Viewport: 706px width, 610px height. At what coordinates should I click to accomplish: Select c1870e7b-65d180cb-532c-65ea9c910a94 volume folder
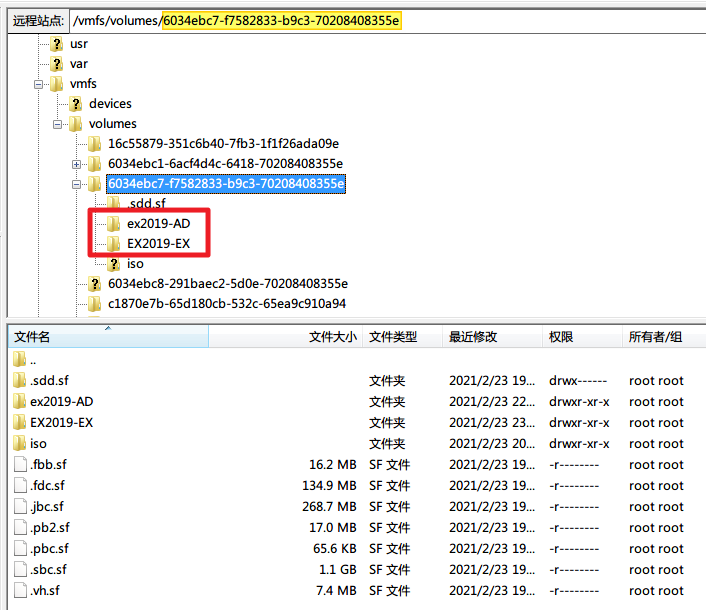click(227, 304)
